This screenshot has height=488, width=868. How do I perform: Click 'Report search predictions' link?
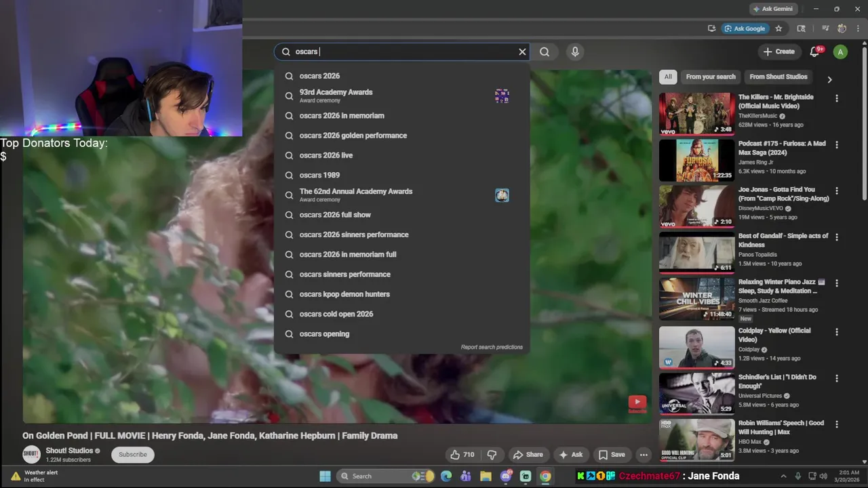[x=492, y=347]
